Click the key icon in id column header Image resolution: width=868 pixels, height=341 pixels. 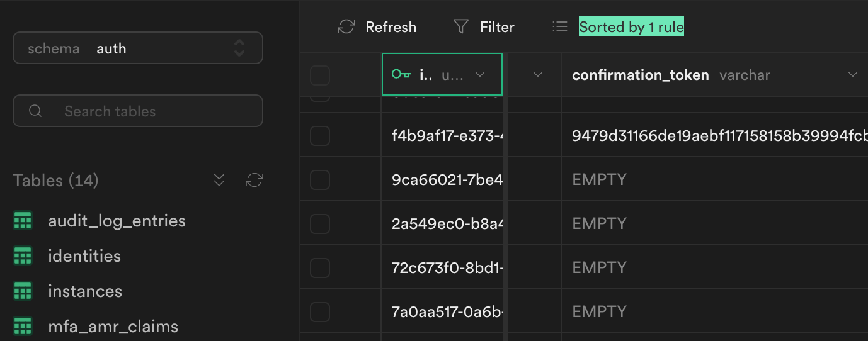pos(401,74)
